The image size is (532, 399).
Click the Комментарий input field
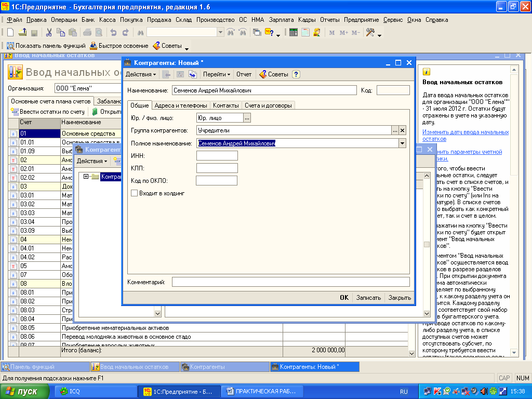click(291, 282)
